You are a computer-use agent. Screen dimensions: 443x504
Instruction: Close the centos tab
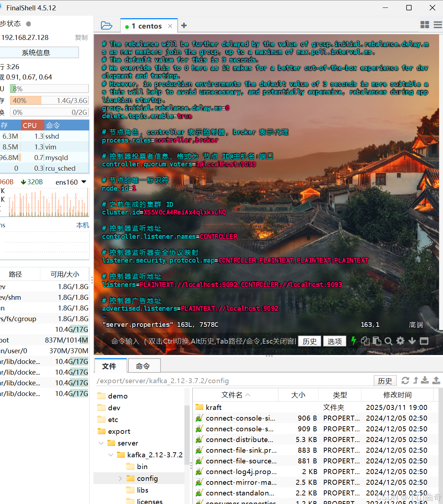click(170, 26)
